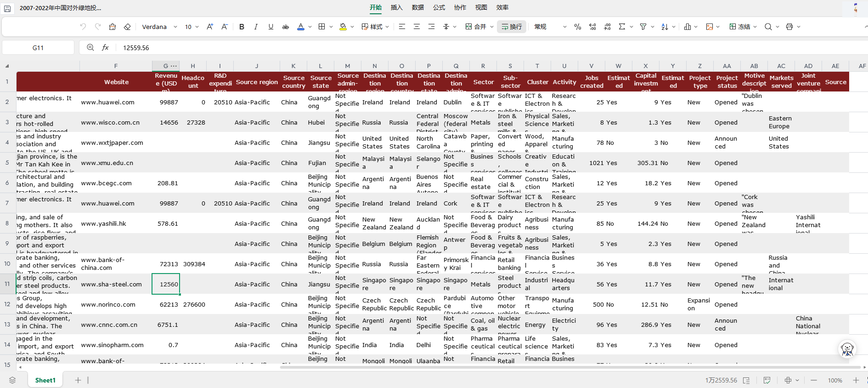This screenshot has width=868, height=388.
Task: Click the fx insert function icon
Action: click(x=105, y=47)
